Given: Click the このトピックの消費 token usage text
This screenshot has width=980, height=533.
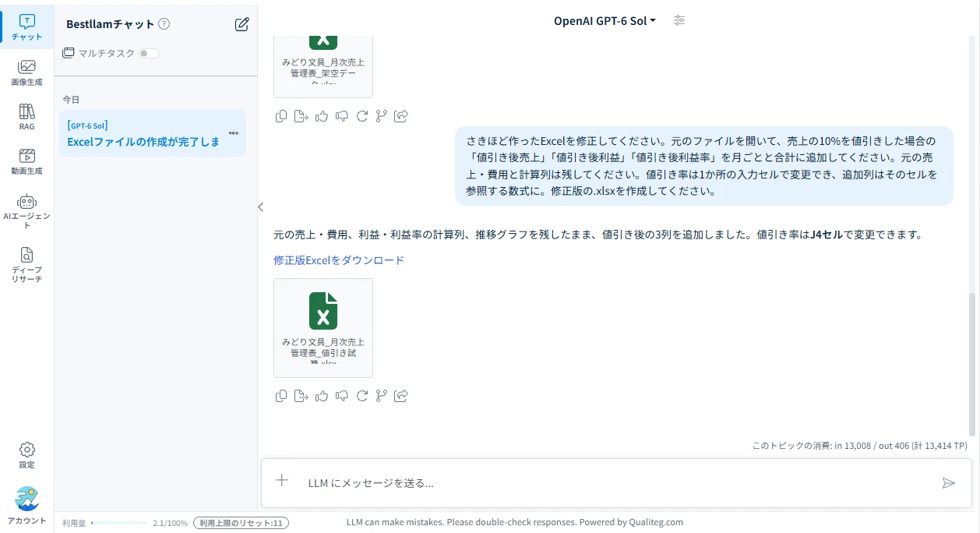Looking at the screenshot, I should click(859, 446).
